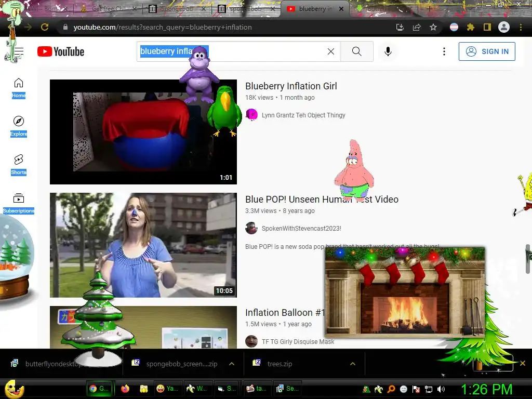Image resolution: width=532 pixels, height=399 pixels.
Task: Click the taskbar clock 1:26 PM
Action: click(x=487, y=390)
